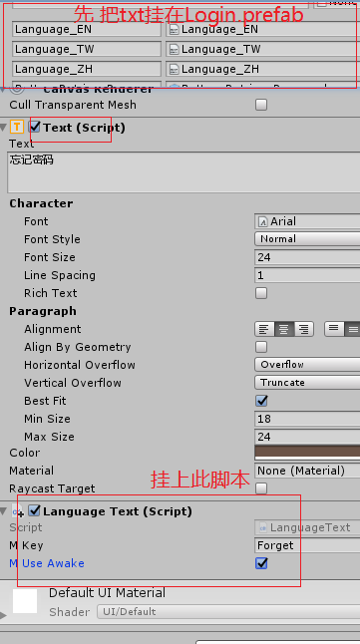Viewport: 360px width, 644px height.
Task: Click the Language_TW key name field
Action: tap(87, 49)
